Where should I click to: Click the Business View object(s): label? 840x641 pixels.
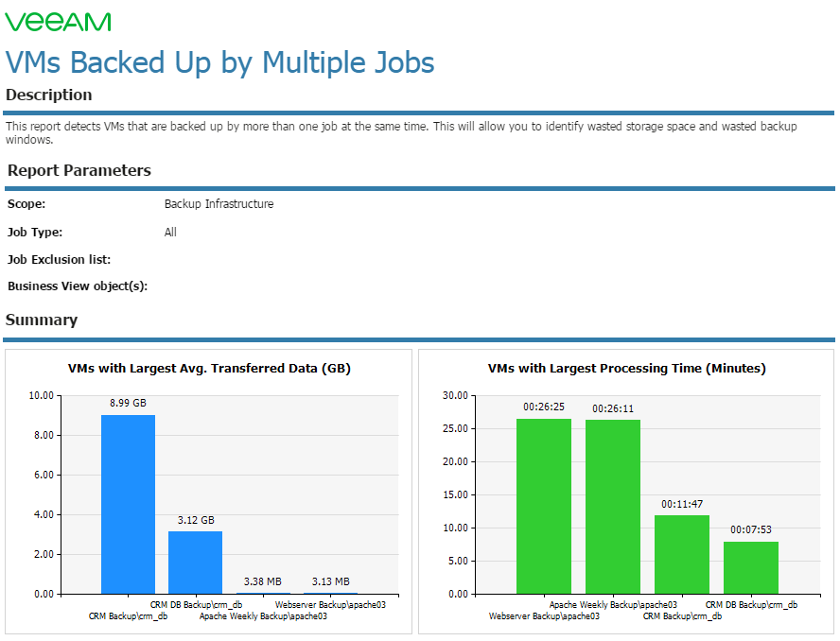78,286
